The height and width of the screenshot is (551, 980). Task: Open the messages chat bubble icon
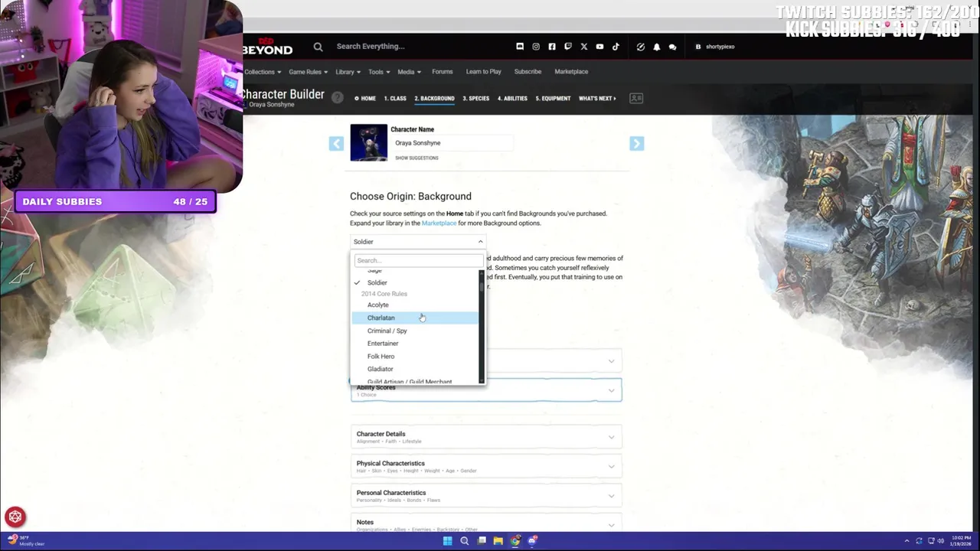point(672,47)
